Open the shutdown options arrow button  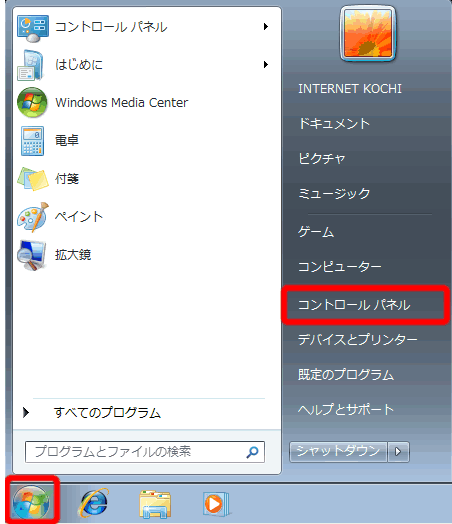[x=398, y=452]
